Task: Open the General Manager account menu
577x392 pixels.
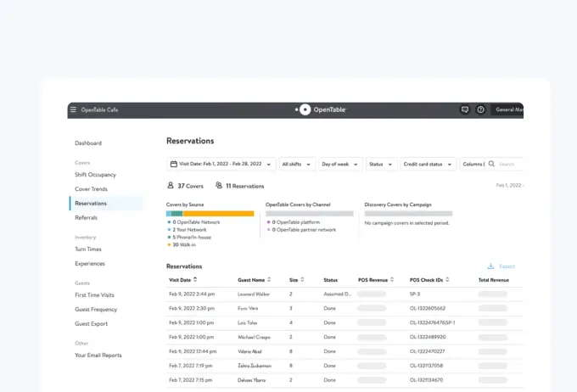Action: (507, 109)
